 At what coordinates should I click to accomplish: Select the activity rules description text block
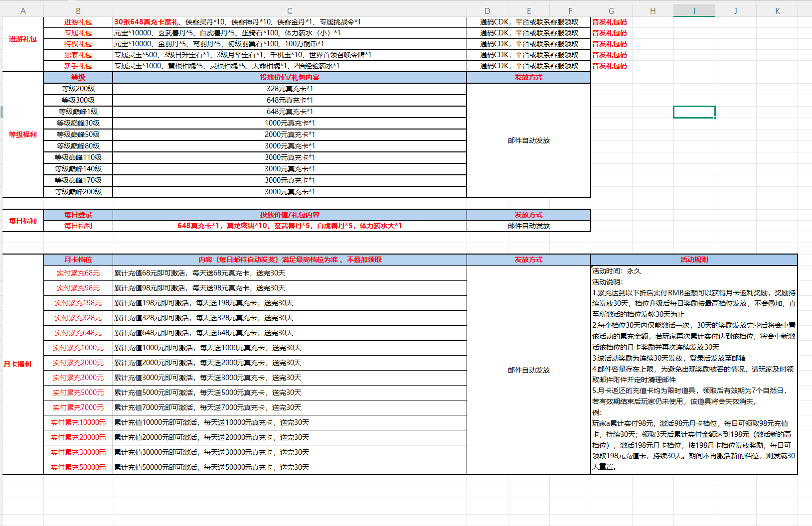click(694, 369)
